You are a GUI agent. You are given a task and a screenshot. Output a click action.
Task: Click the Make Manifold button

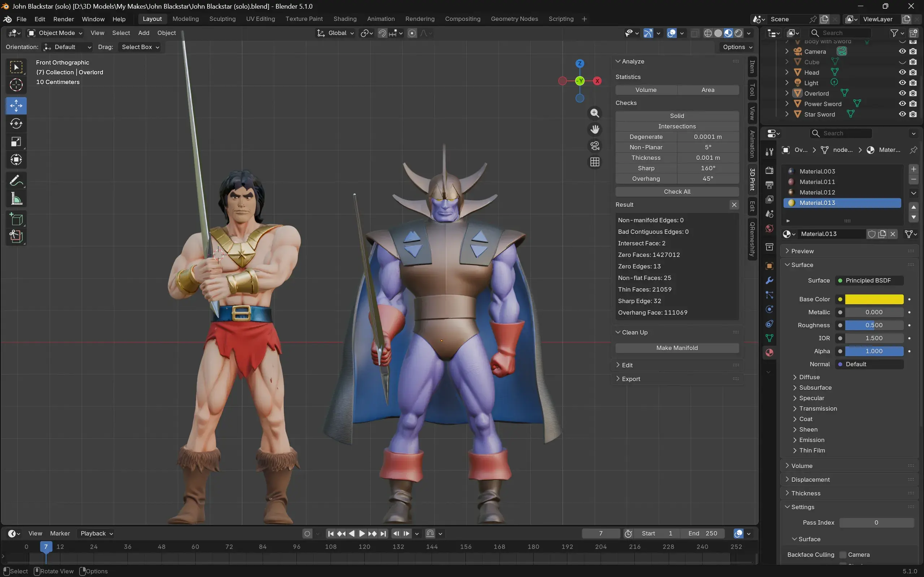[677, 348]
